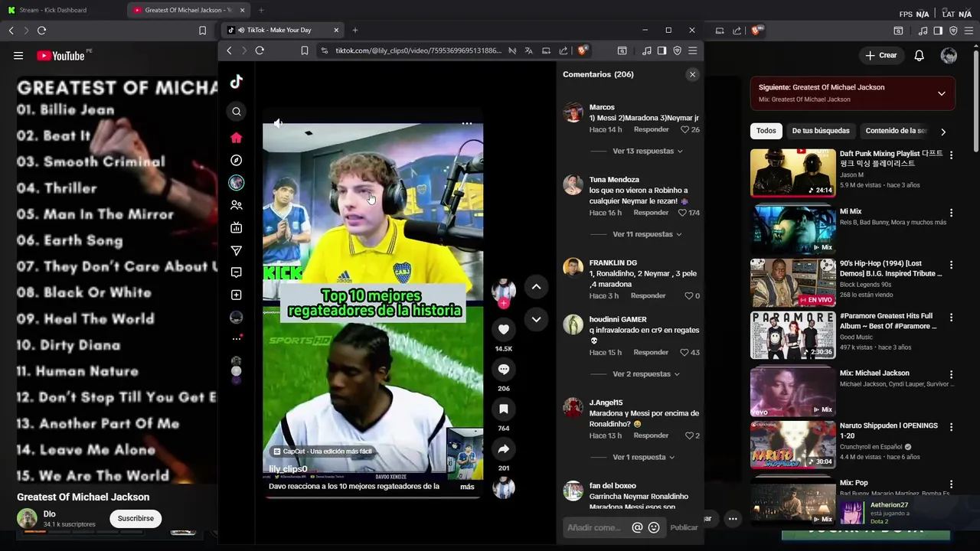The width and height of the screenshot is (980, 551).
Task: Open TikTok sidebar More dots
Action: (x=237, y=338)
